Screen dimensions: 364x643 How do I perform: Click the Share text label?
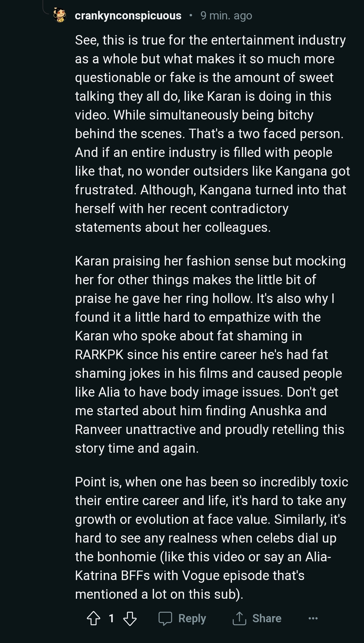tap(267, 618)
